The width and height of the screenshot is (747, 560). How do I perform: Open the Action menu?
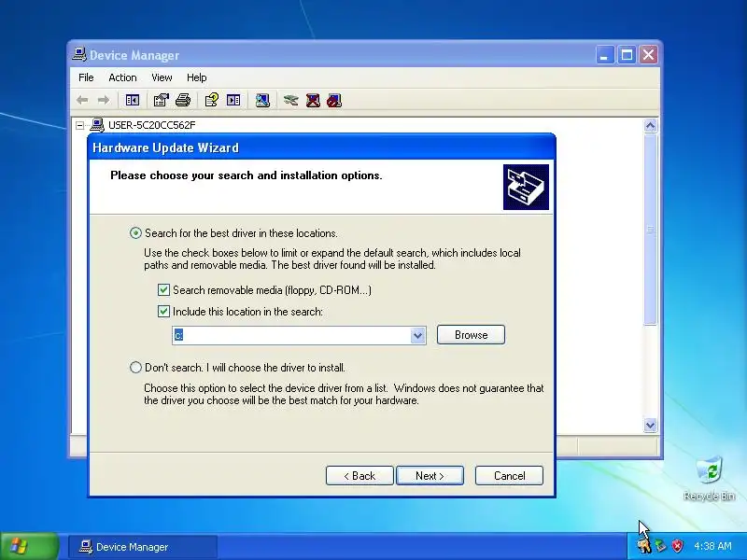tap(122, 77)
